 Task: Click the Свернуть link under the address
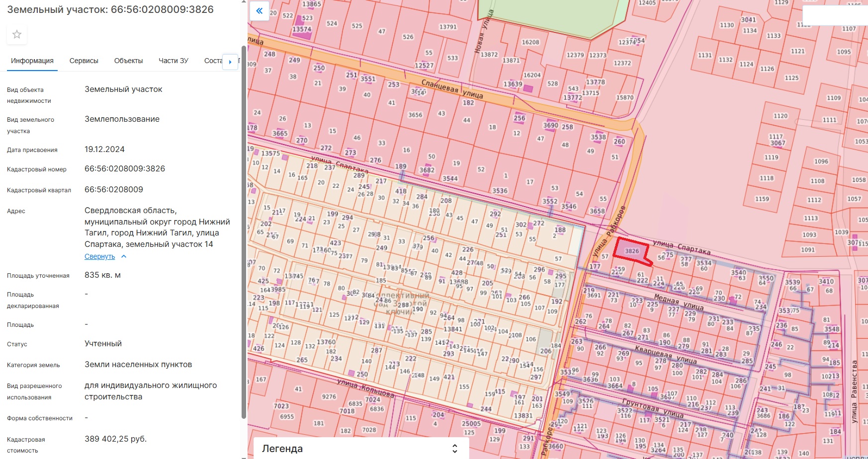pyautogui.click(x=99, y=256)
